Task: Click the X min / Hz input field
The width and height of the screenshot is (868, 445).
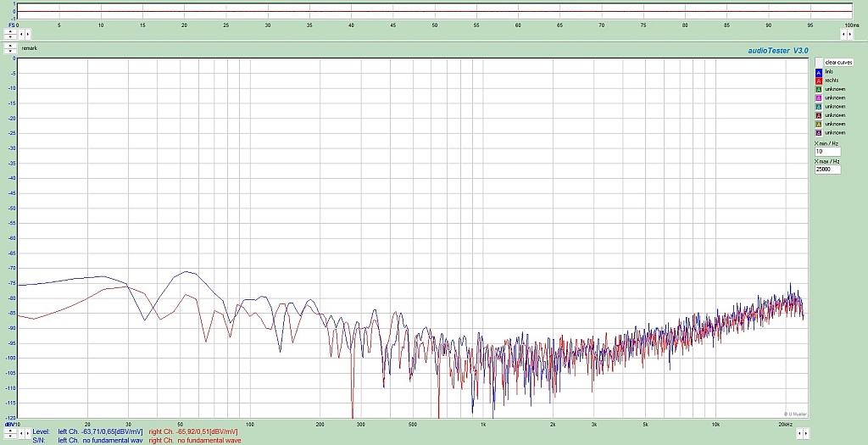Action: (827, 152)
